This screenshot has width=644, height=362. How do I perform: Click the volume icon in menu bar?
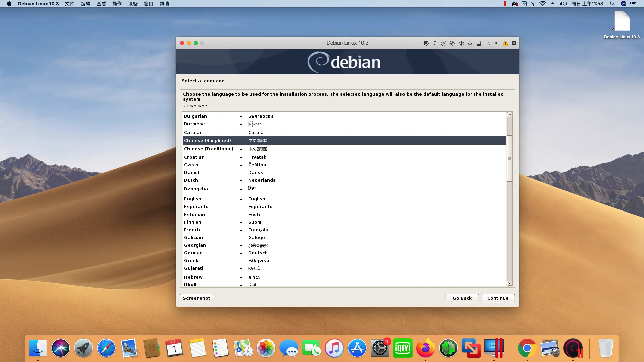coord(563,4)
